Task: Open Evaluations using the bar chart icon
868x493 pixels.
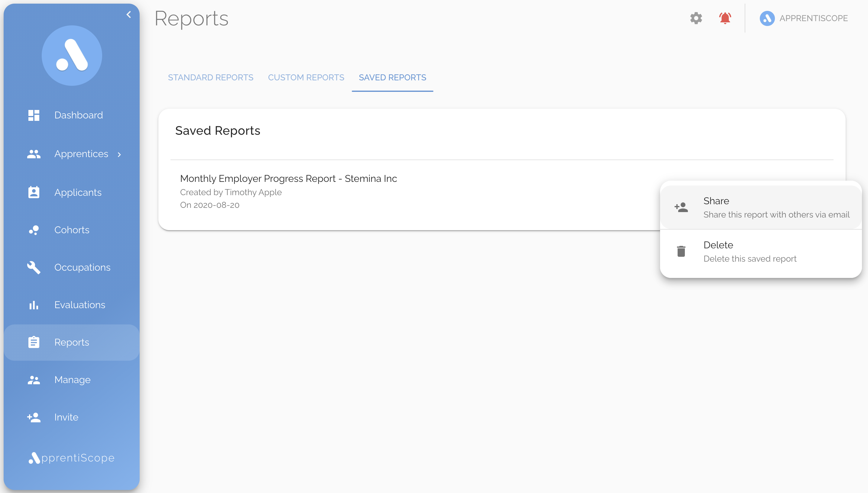Action: click(34, 305)
